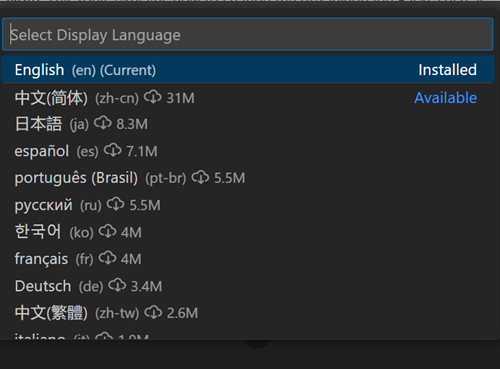Click the 8.3M download count text
500x369 pixels.
(x=132, y=124)
